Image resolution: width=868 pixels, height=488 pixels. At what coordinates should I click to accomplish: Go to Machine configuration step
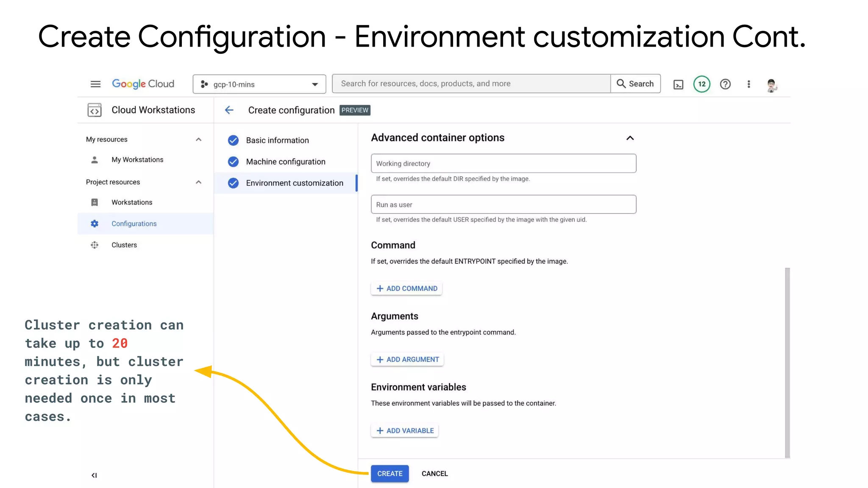(x=286, y=161)
